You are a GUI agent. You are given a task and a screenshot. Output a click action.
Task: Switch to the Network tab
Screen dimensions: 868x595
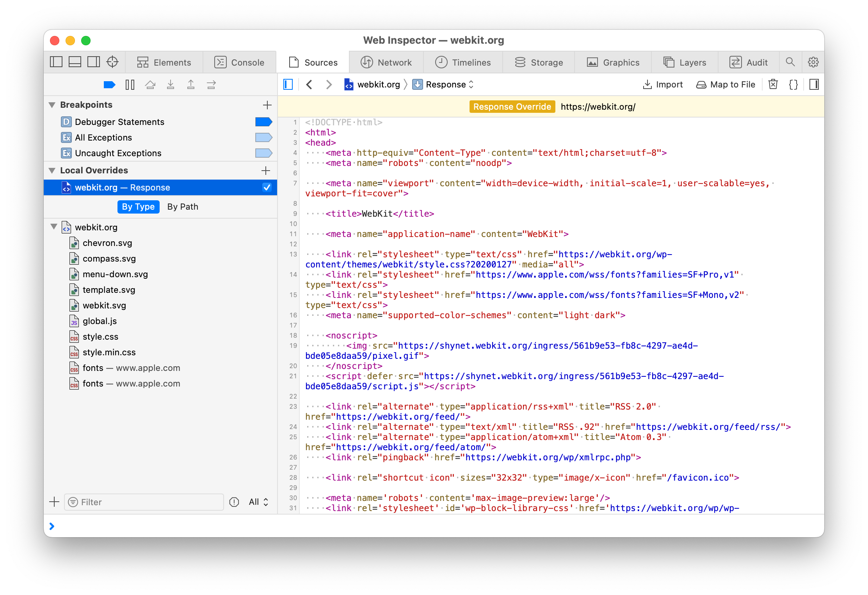(386, 62)
